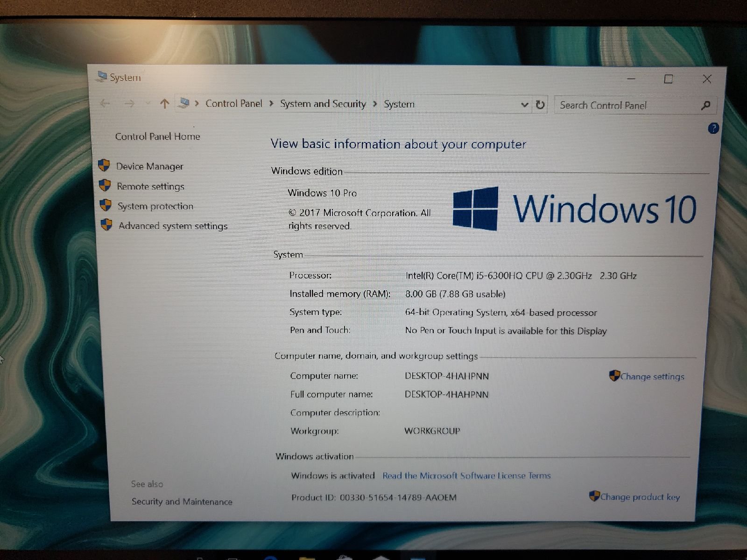Viewport: 747px width, 560px height.
Task: Go up one level with Up arrow
Action: (164, 104)
